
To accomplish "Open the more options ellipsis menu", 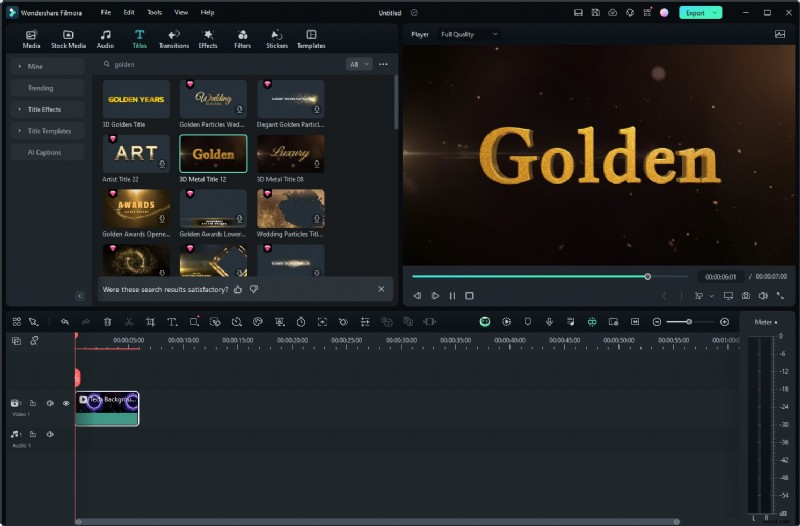I will tap(383, 64).
